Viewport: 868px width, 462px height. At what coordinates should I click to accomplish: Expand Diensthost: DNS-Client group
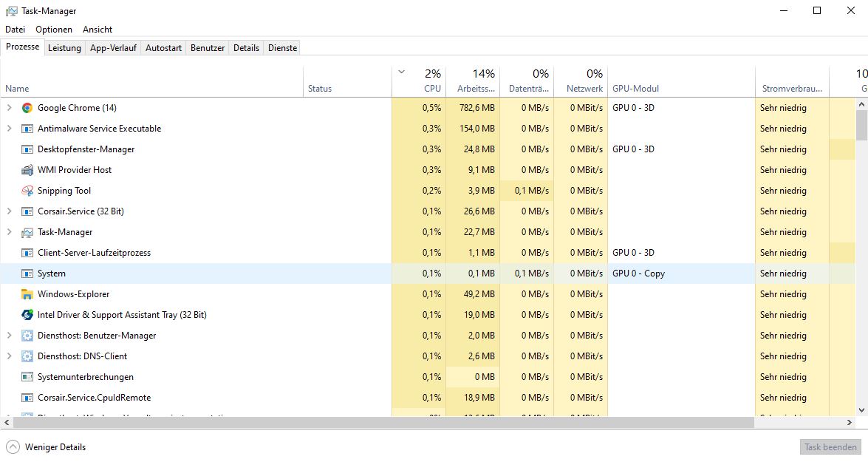pyautogui.click(x=9, y=356)
